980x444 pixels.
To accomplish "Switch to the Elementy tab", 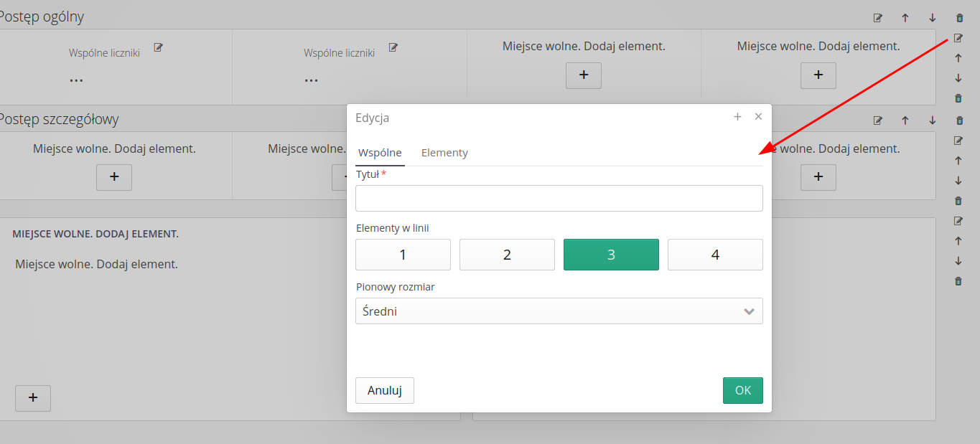I will (x=444, y=153).
